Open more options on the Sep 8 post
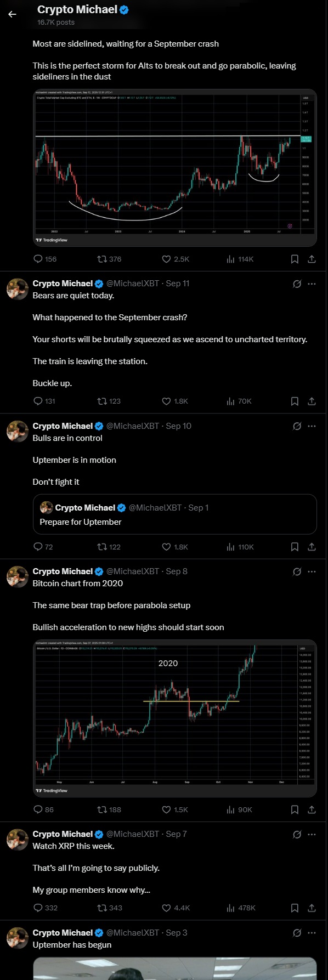Viewport: 328px width, 980px height. point(312,571)
